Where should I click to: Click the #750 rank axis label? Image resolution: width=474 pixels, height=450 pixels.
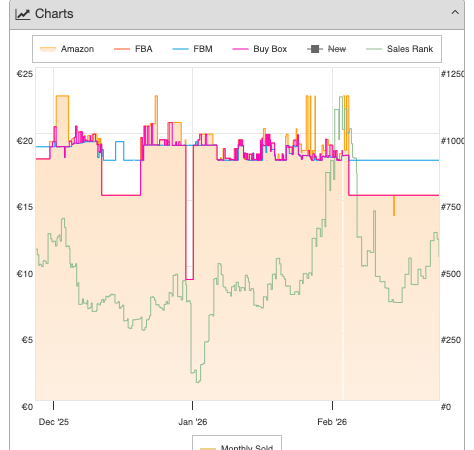[451, 207]
